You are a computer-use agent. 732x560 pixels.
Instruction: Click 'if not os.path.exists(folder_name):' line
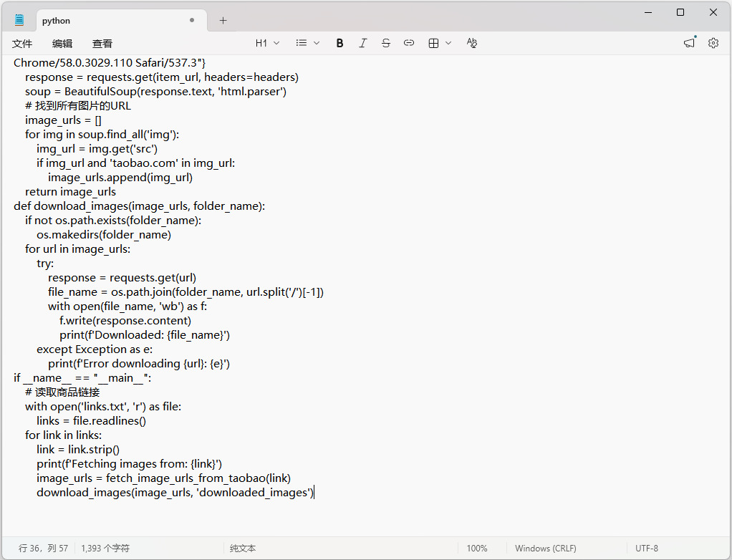point(113,221)
